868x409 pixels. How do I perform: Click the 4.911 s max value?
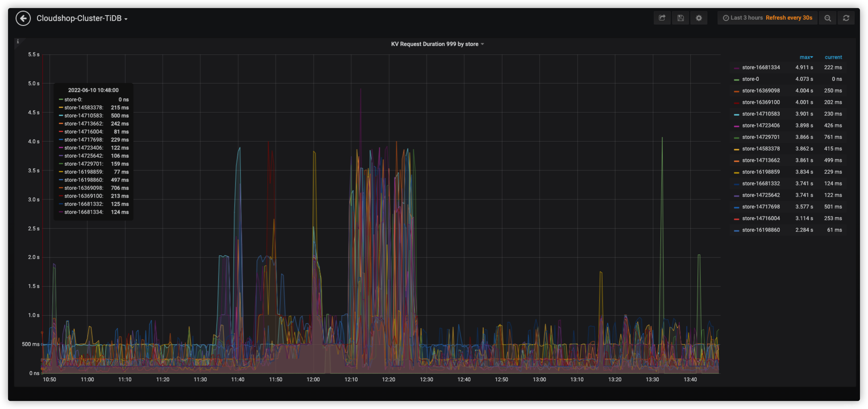pos(804,67)
